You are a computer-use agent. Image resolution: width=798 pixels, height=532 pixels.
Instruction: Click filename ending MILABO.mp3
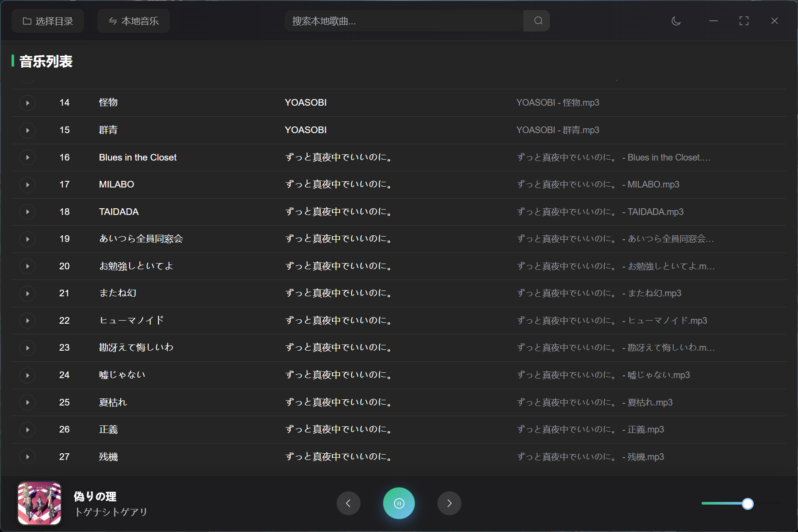click(598, 184)
